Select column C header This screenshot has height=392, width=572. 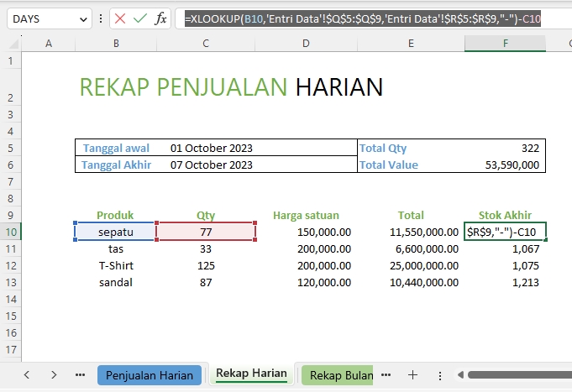point(206,44)
